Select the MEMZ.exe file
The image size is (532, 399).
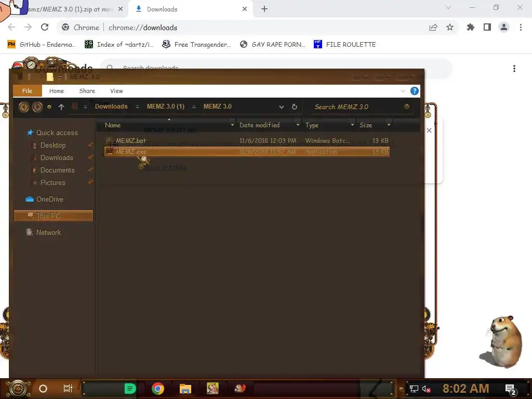[247, 152]
